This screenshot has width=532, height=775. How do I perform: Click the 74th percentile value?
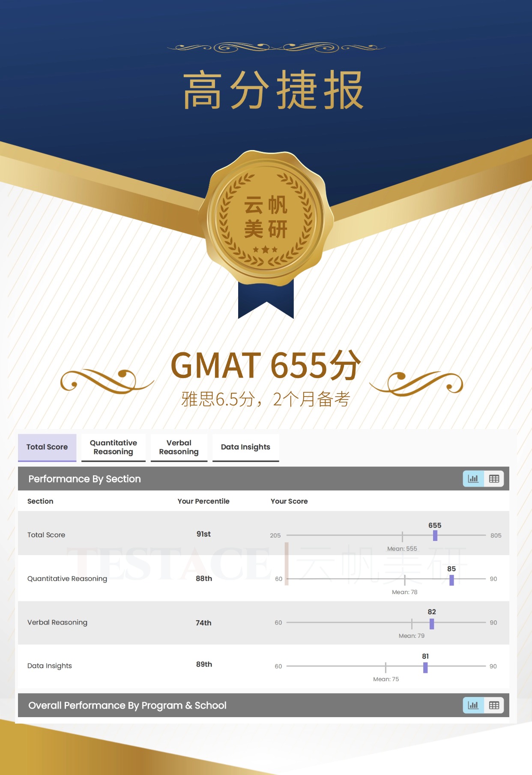(x=203, y=623)
